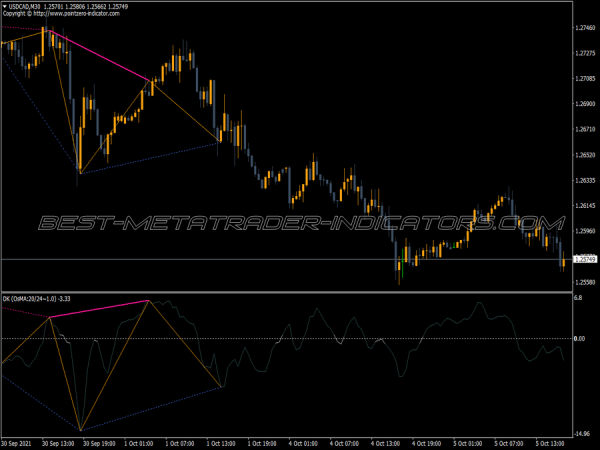
Task: Click the 1 Oct 01:00 time label
Action: (139, 443)
